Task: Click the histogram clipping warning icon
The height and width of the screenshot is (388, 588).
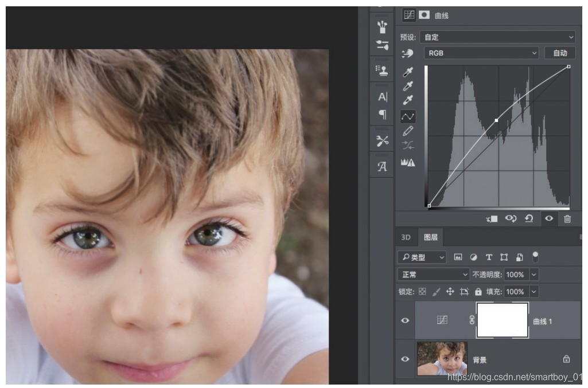Action: (408, 163)
